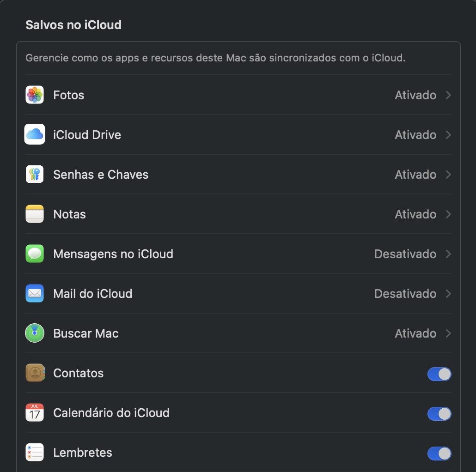The width and height of the screenshot is (476, 472).
Task: Click the Salvos no iCloud heading
Action: (73, 24)
